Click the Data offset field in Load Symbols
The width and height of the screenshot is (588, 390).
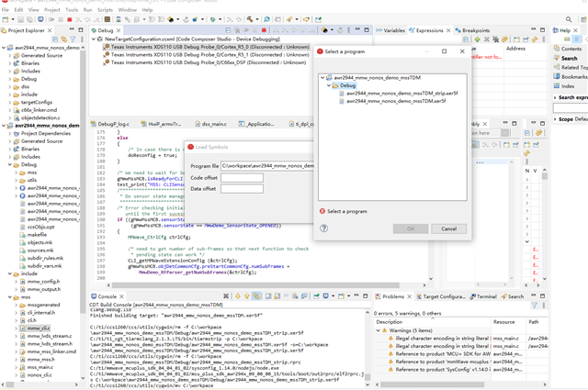click(x=242, y=189)
